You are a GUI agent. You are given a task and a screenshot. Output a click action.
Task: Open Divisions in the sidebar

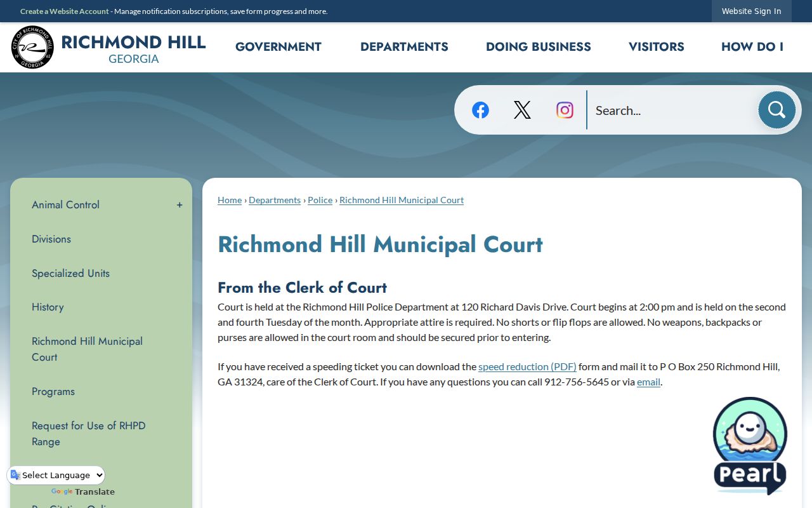coord(51,239)
